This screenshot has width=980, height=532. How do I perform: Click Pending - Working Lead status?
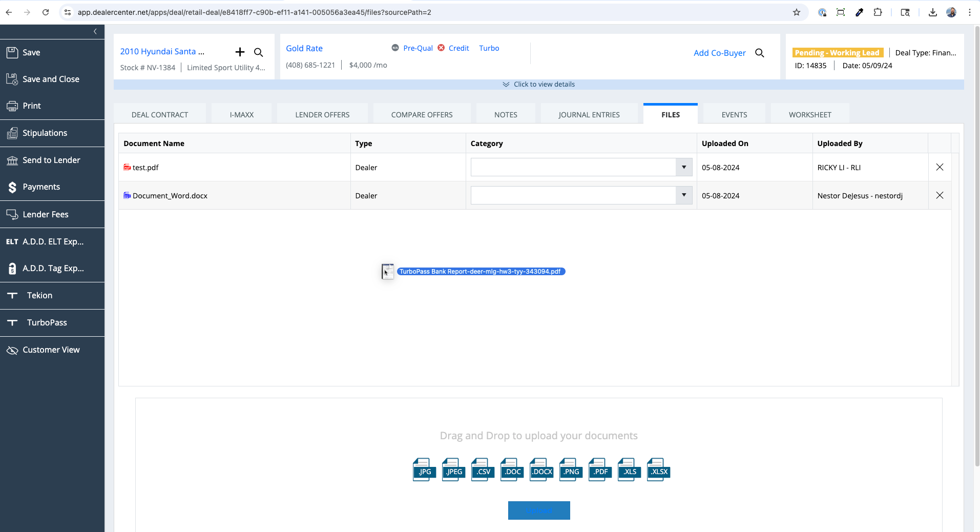click(837, 52)
